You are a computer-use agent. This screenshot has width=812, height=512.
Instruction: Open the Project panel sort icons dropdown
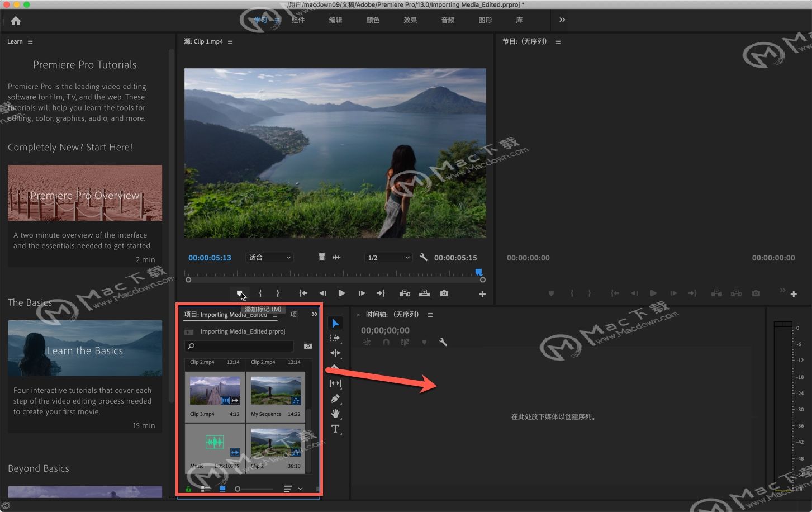[x=293, y=489]
